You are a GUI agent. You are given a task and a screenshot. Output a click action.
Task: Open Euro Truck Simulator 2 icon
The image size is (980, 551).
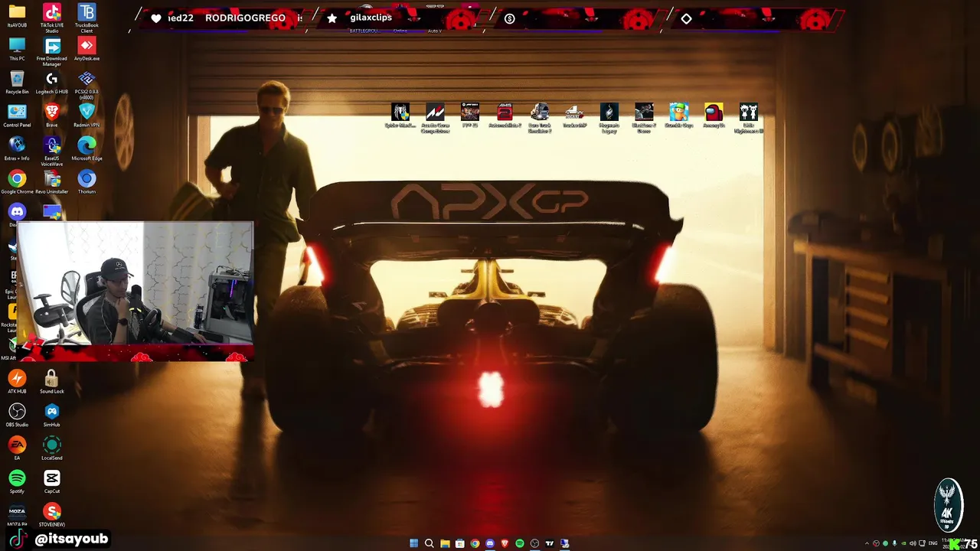click(x=540, y=118)
